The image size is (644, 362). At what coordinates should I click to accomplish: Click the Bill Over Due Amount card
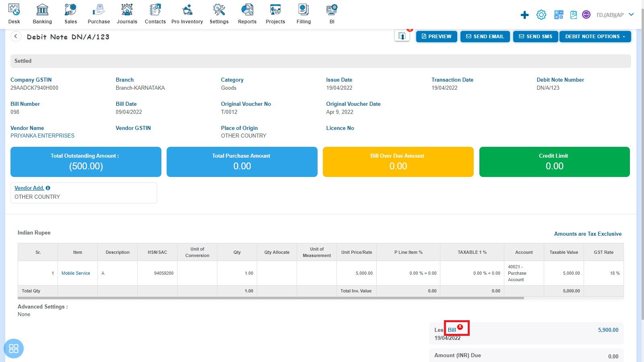398,162
